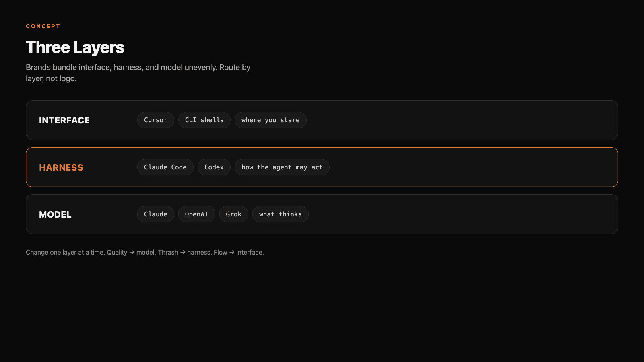This screenshot has width=644, height=362.
Task: Select the Claude Code chip
Action: click(x=165, y=167)
